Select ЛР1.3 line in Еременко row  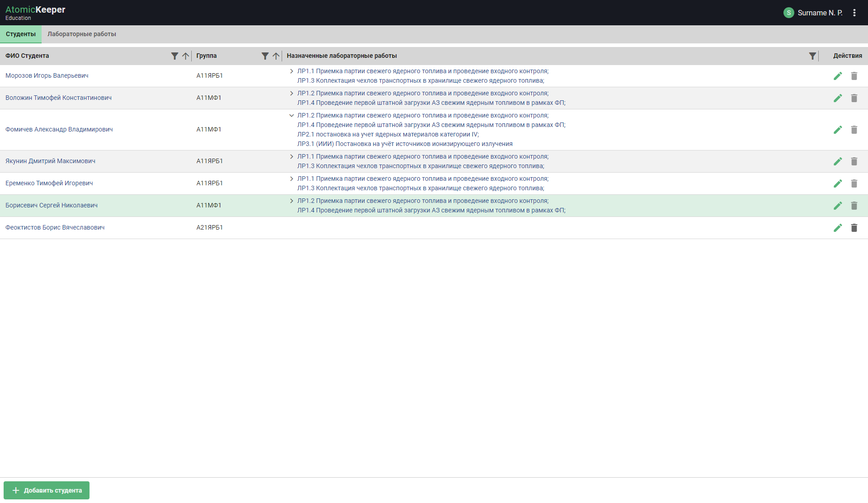421,188
